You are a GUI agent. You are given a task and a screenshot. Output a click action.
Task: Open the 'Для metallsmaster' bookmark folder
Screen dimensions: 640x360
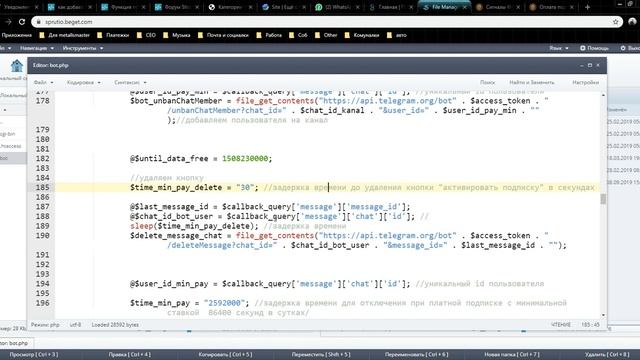pyautogui.click(x=64, y=35)
